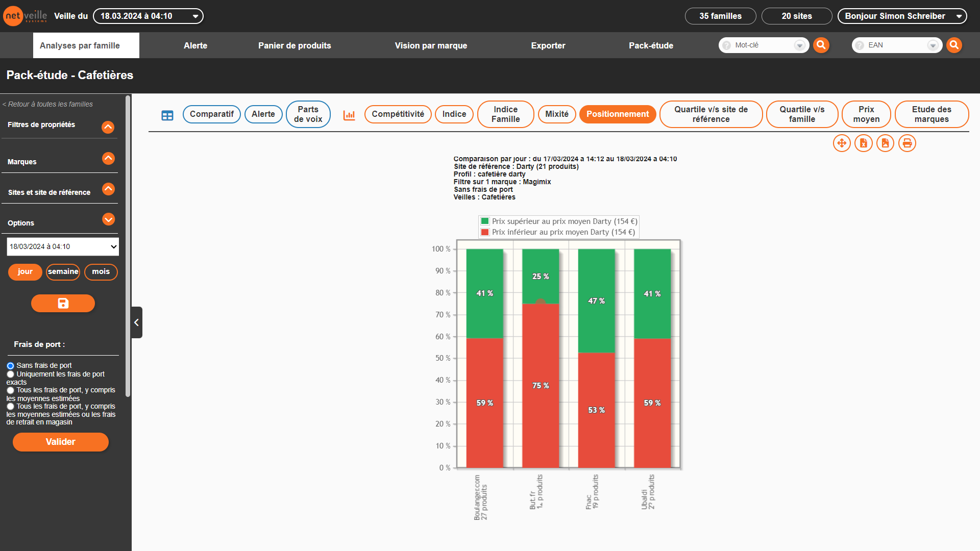Click Quartile v/s site de référence

click(711, 114)
